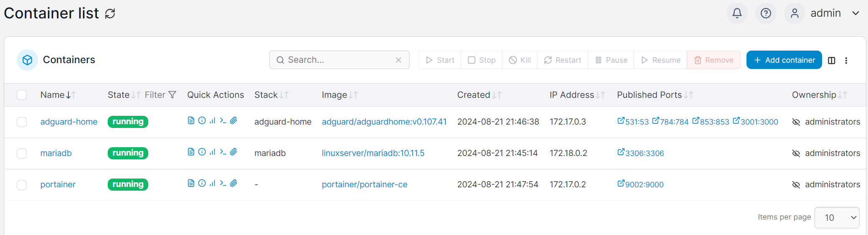This screenshot has width=868, height=235.
Task: View logs for adguard-home
Action: pos(191,120)
